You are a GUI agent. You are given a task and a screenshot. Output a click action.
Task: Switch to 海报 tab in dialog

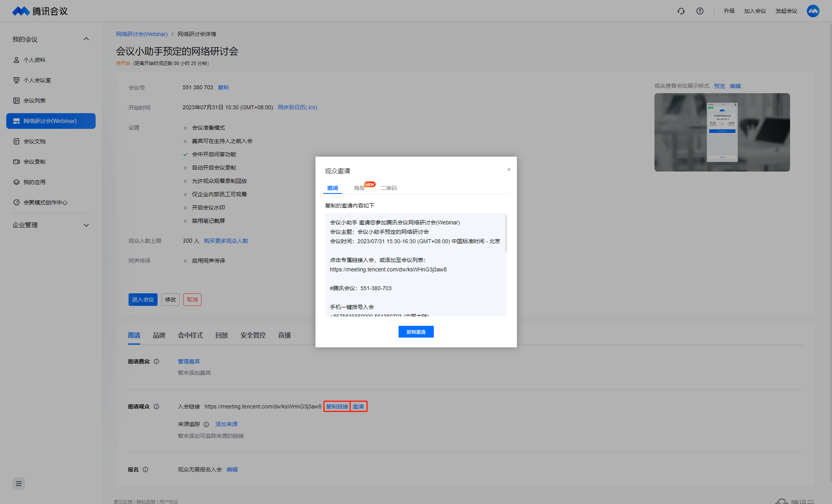(359, 188)
